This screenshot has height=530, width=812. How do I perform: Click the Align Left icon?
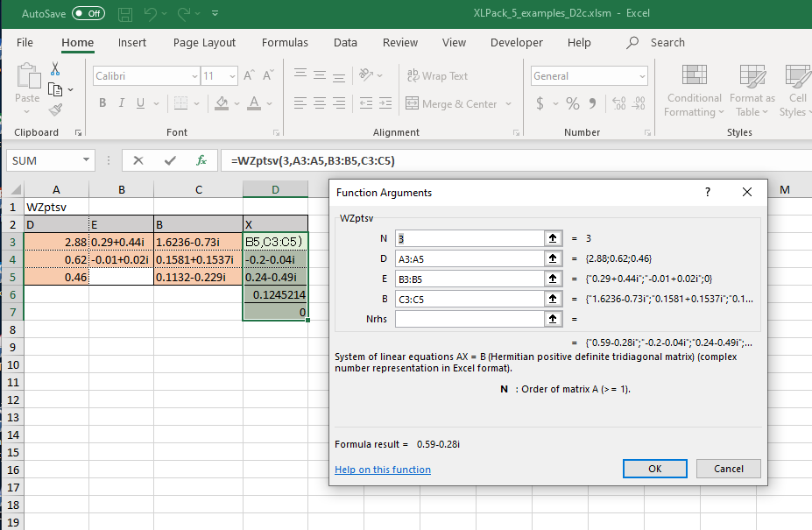[x=300, y=103]
